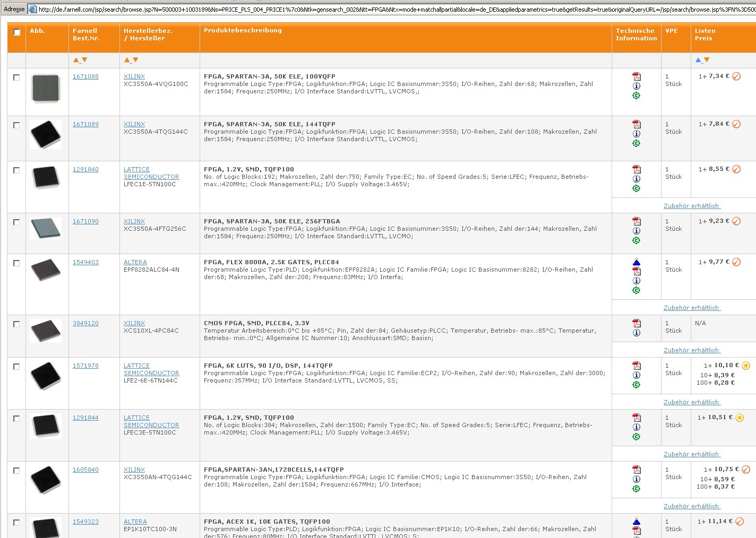Sort Listen Preis ascending with blue arrow
Image resolution: width=756 pixels, height=538 pixels.
[x=698, y=60]
